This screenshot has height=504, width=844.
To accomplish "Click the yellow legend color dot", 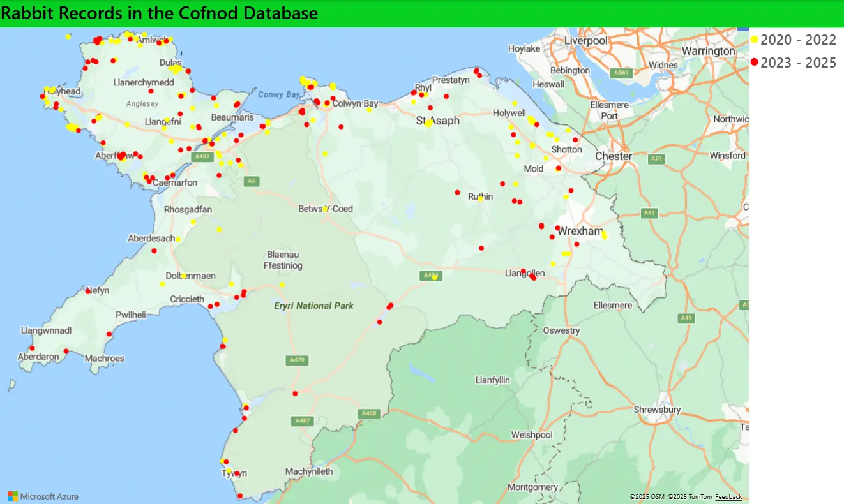I will pos(754,40).
